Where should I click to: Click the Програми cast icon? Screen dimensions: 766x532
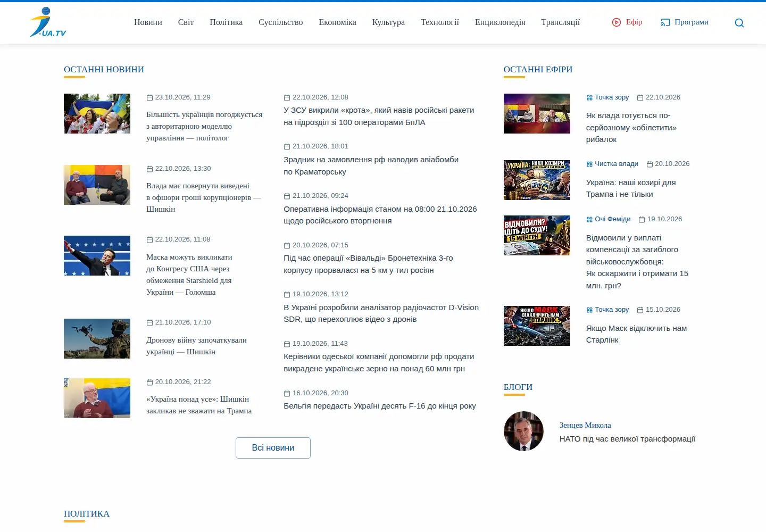click(665, 22)
